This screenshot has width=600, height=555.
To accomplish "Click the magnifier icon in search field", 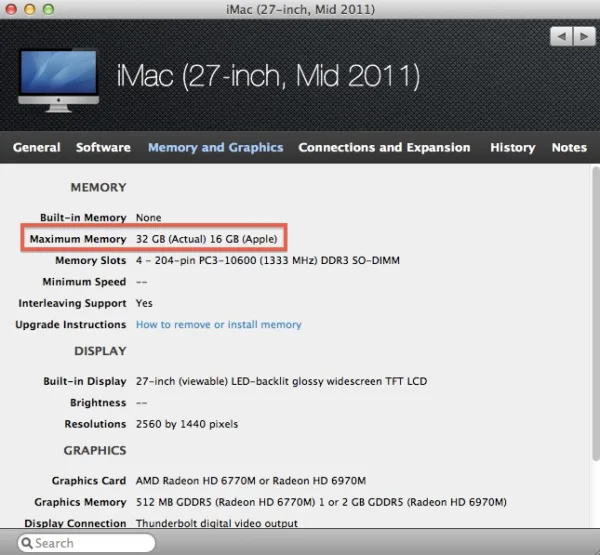I will tap(27, 543).
